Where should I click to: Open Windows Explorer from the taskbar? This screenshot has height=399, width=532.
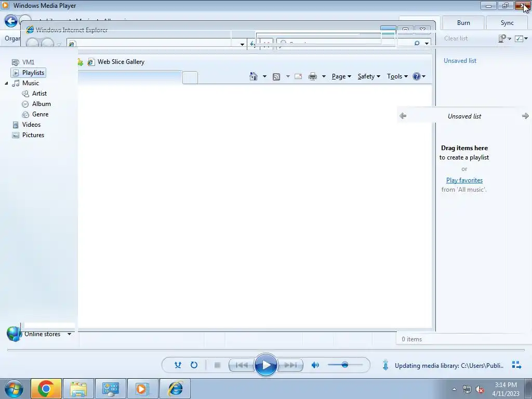pyautogui.click(x=78, y=389)
